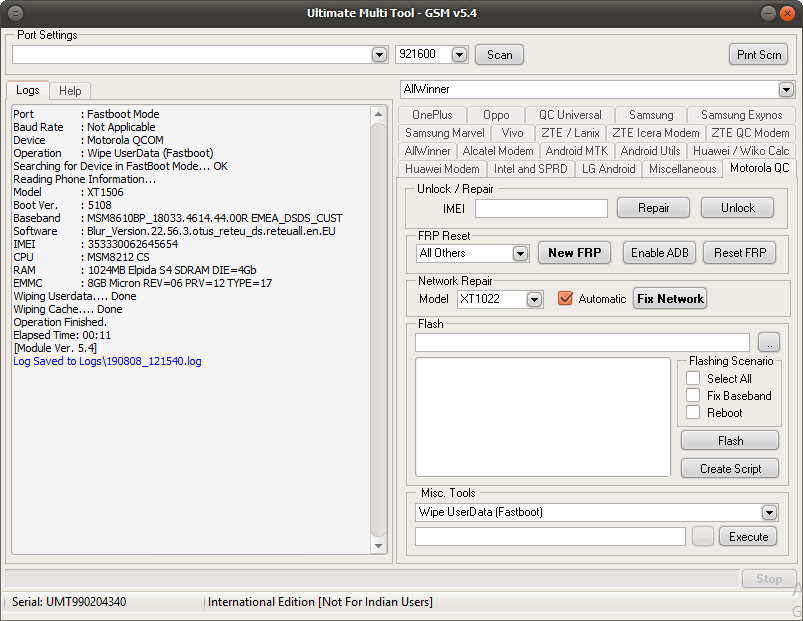Click the log panel vertical scrollbar
Image resolution: width=803 pixels, height=621 pixels.
(x=378, y=330)
